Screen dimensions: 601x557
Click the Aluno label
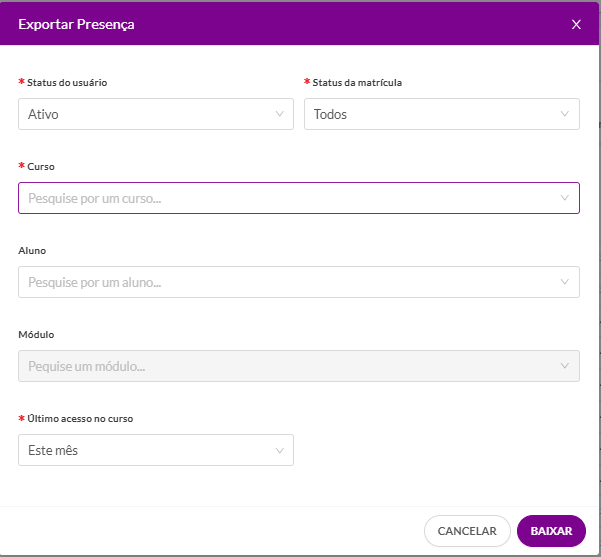pos(32,250)
